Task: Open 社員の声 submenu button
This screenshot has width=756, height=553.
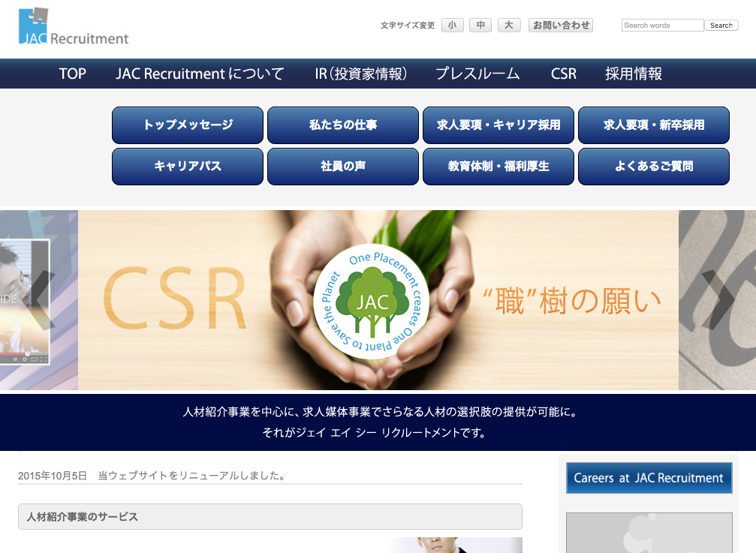Action: click(x=343, y=167)
